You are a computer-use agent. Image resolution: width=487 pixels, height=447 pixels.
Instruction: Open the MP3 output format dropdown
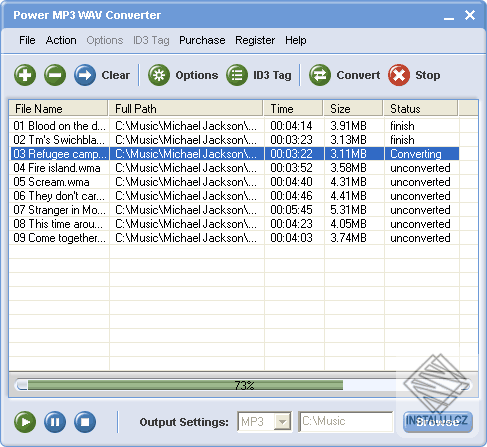(282, 422)
